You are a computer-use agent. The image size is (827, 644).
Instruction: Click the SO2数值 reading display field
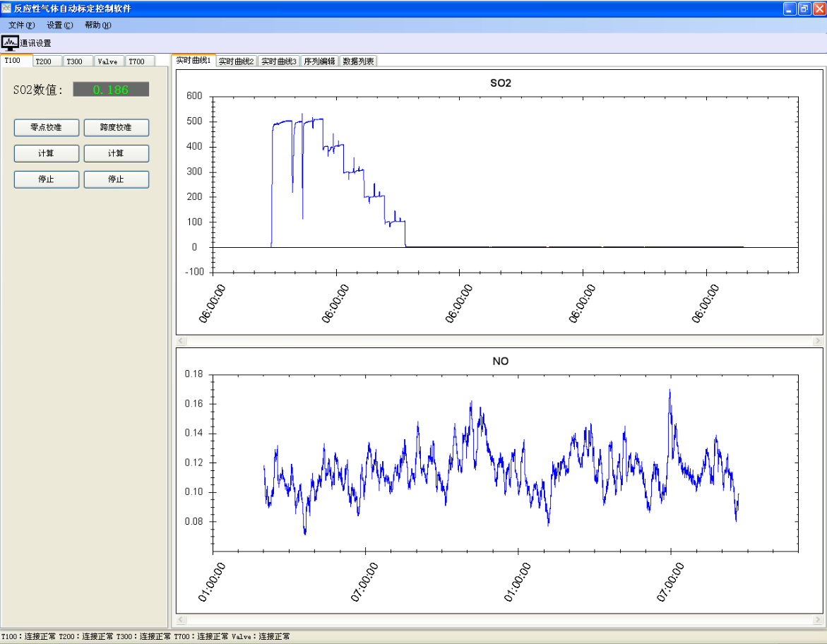click(111, 90)
